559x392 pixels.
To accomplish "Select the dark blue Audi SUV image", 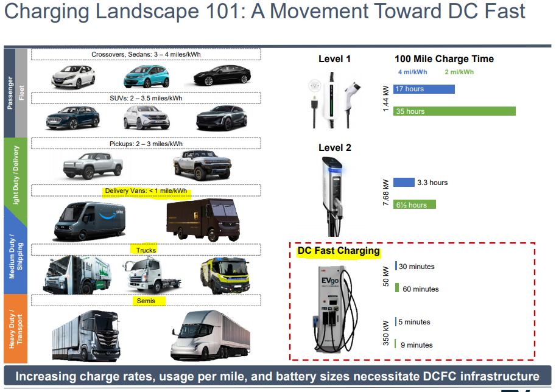I will pyautogui.click(x=73, y=117).
